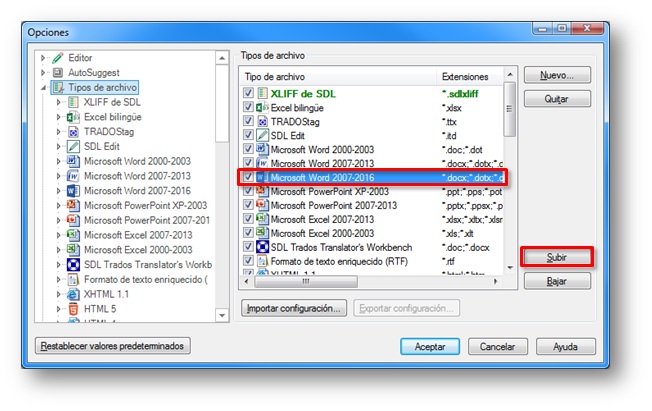Click SDL Edit icon in tree
This screenshot has height=411, width=652.
pos(73,146)
